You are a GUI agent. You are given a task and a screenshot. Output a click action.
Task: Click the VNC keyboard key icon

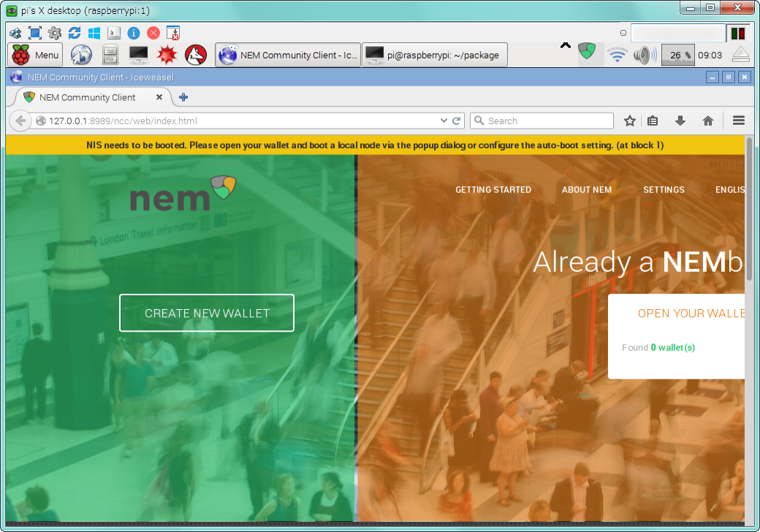click(x=114, y=33)
